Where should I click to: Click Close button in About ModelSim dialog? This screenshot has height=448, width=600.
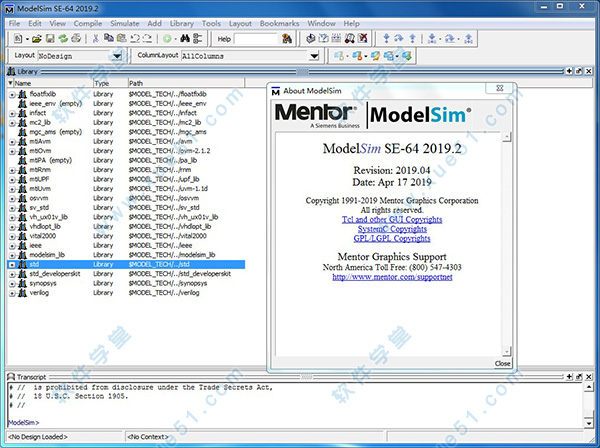tap(502, 363)
